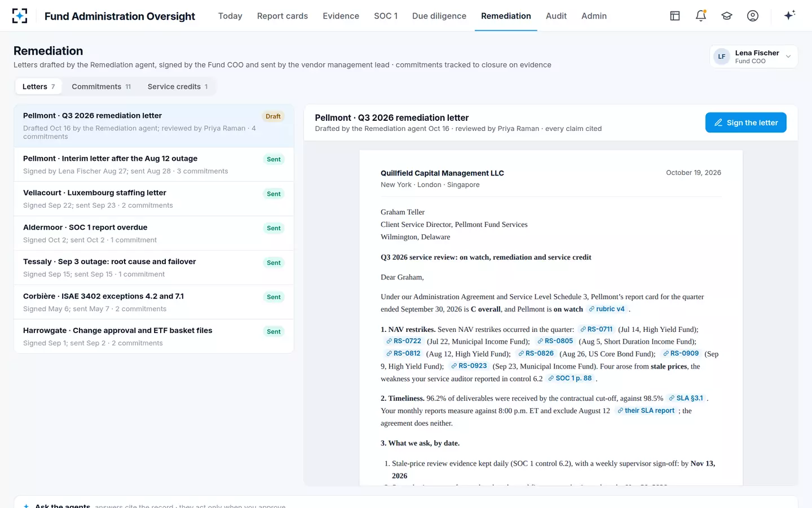
Task: Sign the letter button
Action: 745,122
